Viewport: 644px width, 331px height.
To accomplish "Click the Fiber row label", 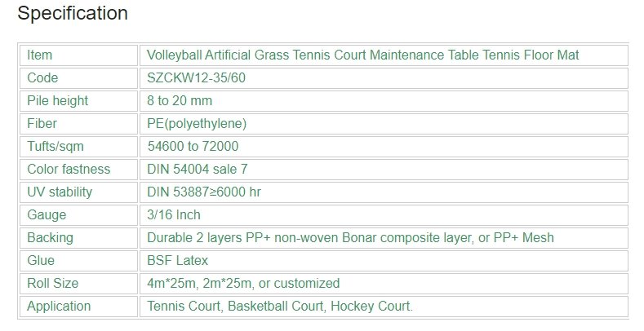I will click(x=42, y=123).
